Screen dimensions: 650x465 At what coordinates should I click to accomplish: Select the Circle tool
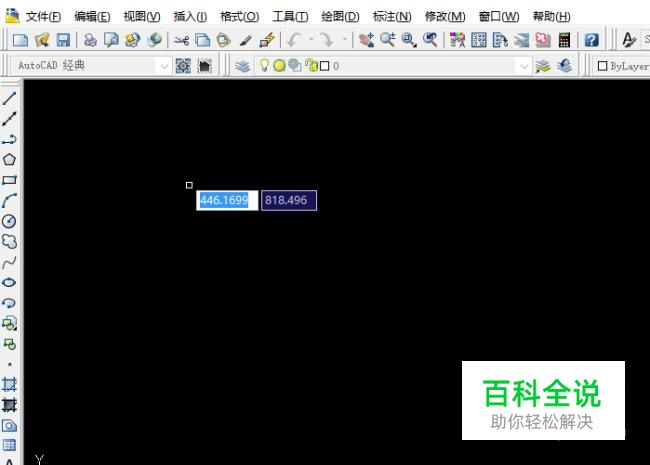pyautogui.click(x=9, y=221)
